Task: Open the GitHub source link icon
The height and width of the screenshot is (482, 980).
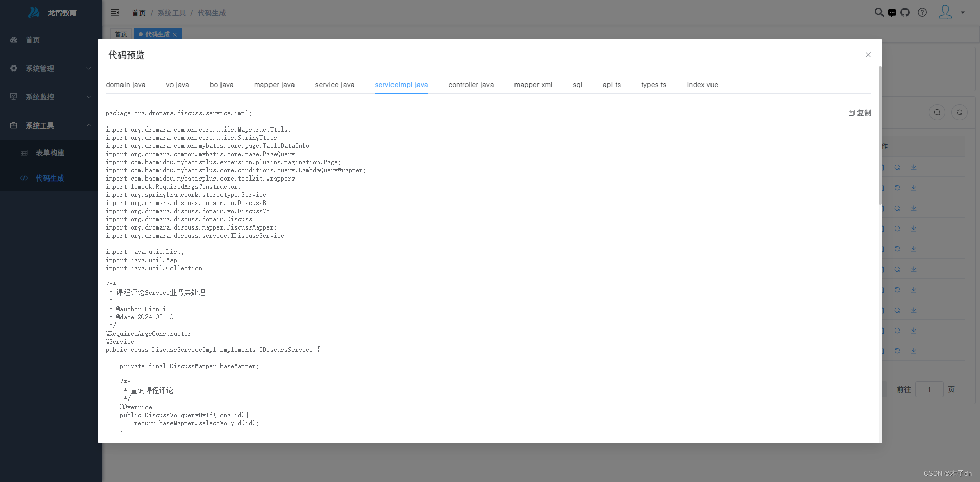Action: click(905, 12)
